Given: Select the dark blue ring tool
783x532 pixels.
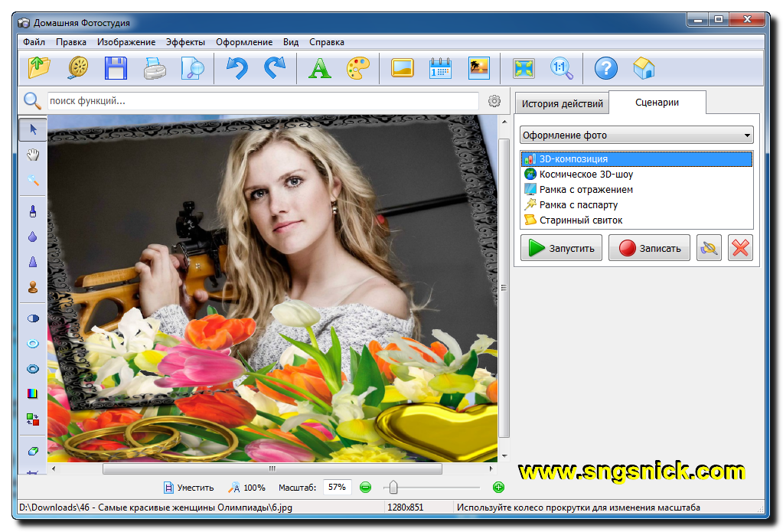Looking at the screenshot, I should click(x=33, y=369).
